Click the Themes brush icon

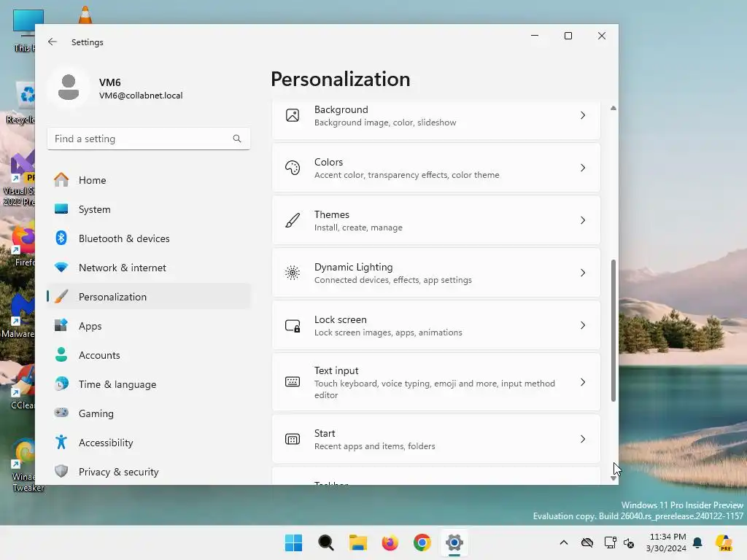pyautogui.click(x=293, y=220)
